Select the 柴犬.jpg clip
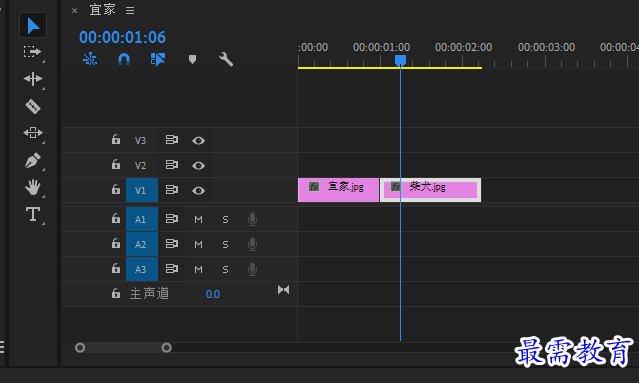Screen dimensions: 639x383 [430, 190]
